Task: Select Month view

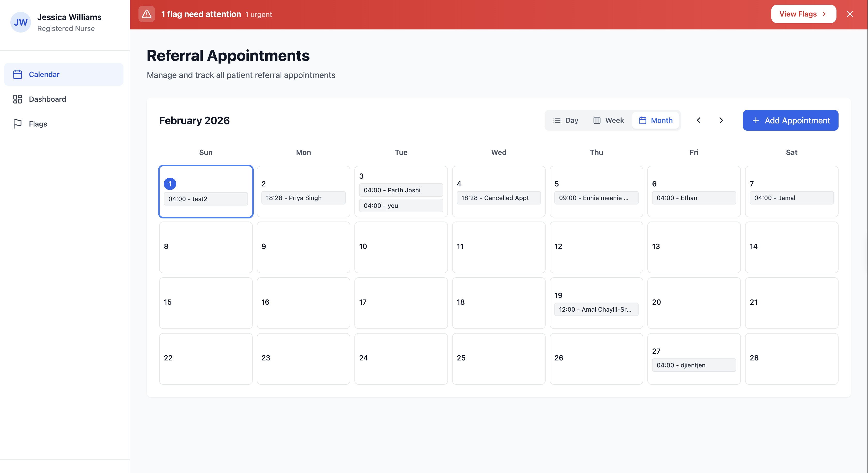Action: point(656,121)
